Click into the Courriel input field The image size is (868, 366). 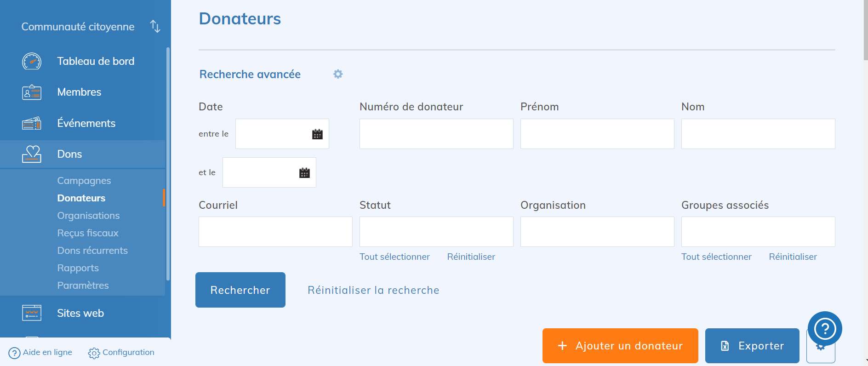click(275, 232)
